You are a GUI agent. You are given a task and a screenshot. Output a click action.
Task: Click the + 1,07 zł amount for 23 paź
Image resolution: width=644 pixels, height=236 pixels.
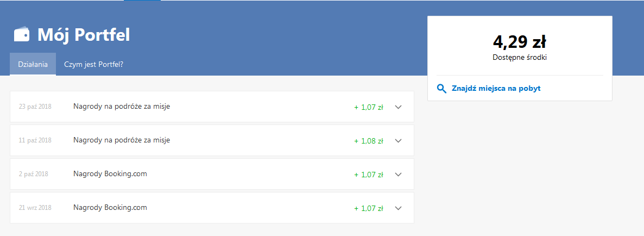pos(368,107)
